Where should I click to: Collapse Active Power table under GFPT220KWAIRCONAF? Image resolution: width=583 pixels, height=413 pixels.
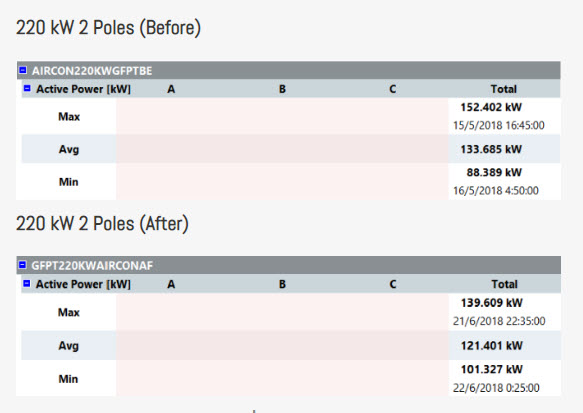click(27, 284)
